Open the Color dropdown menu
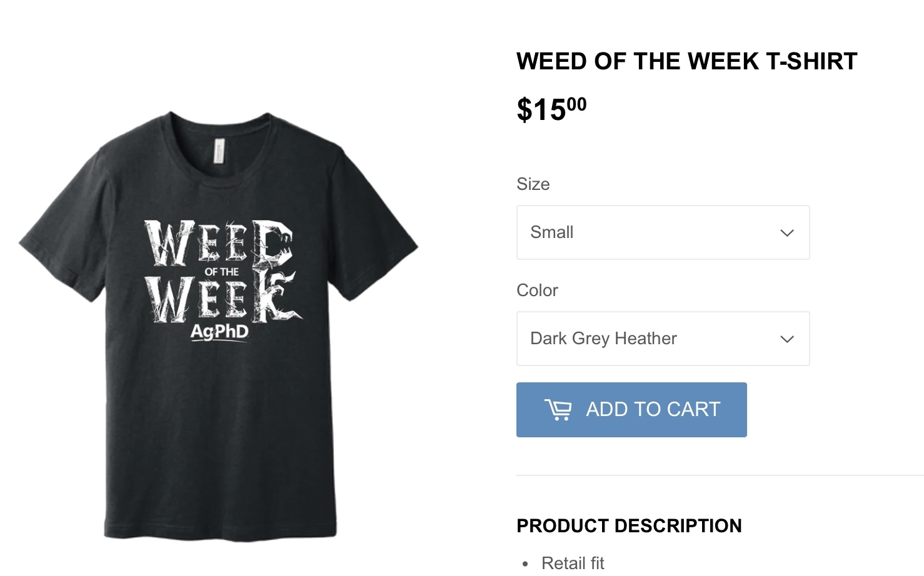Viewport: 924px width, 576px height. click(x=663, y=339)
